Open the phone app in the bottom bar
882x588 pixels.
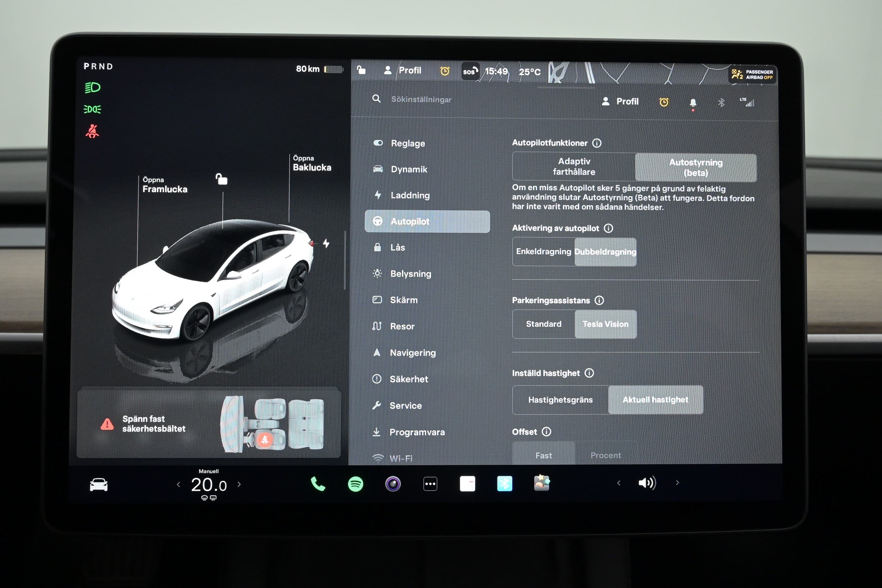318,484
